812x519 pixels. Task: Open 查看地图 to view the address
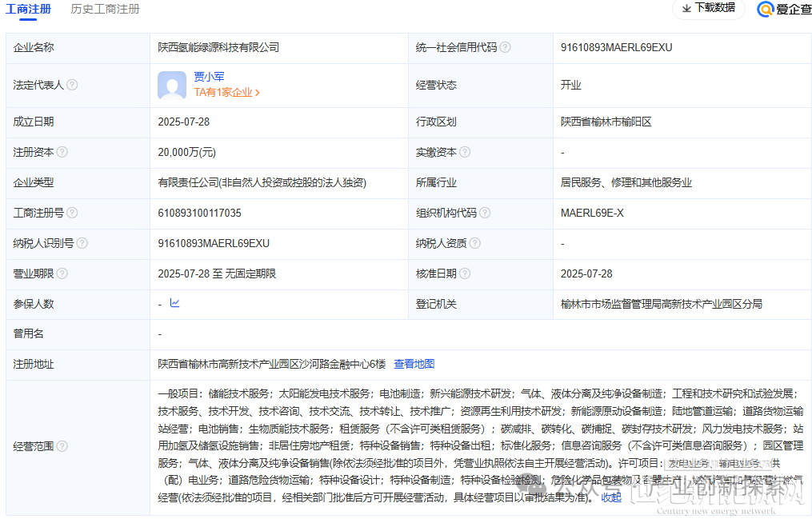tap(416, 363)
